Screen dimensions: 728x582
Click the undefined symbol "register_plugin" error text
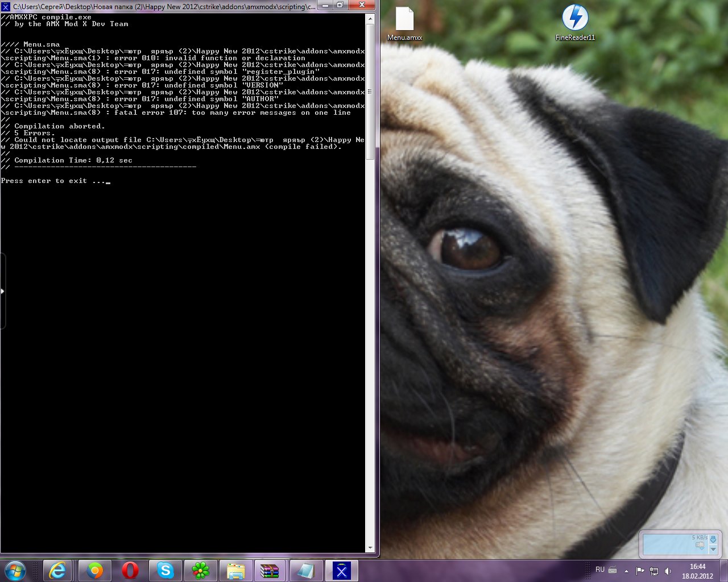242,72
